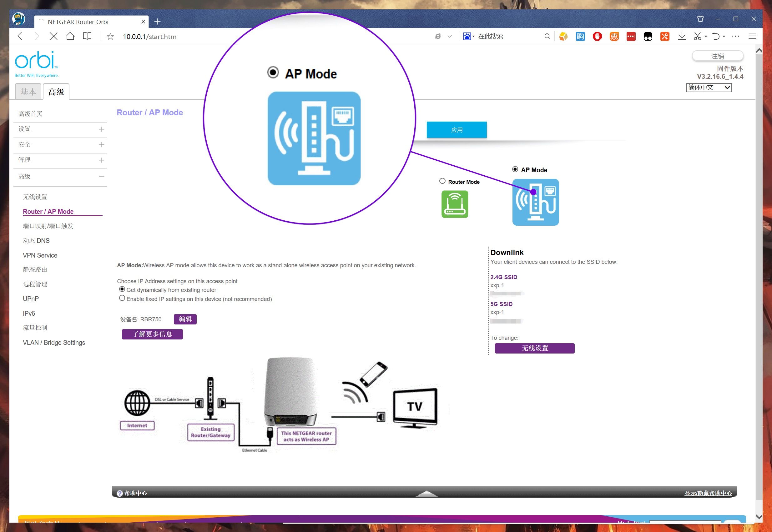
Task: Expand the help center up arrow
Action: (426, 494)
